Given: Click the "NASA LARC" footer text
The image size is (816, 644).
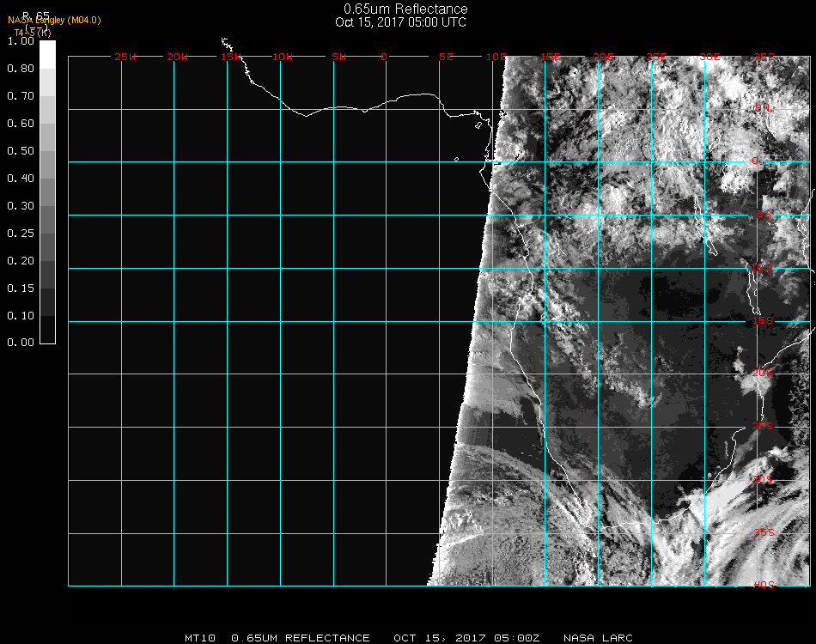Looking at the screenshot, I should coord(598,638).
